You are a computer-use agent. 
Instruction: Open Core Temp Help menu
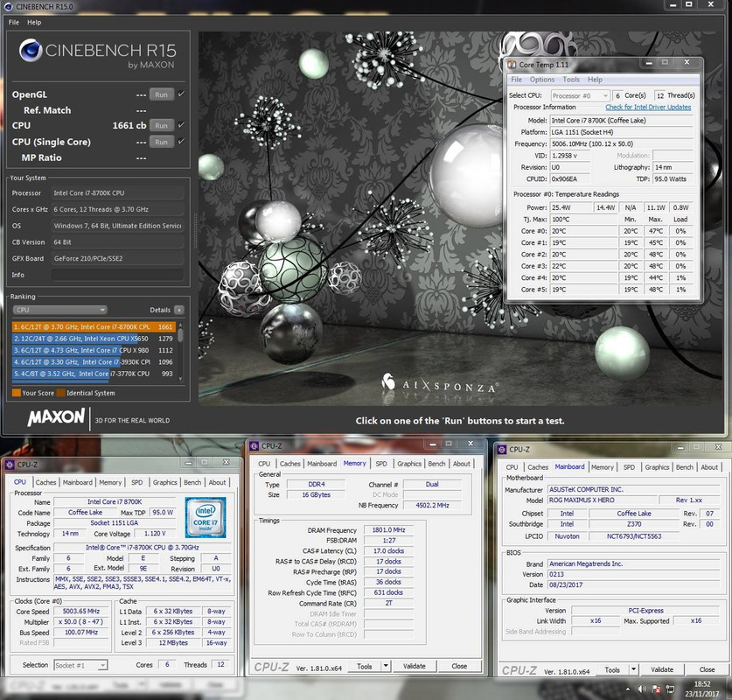[x=595, y=80]
